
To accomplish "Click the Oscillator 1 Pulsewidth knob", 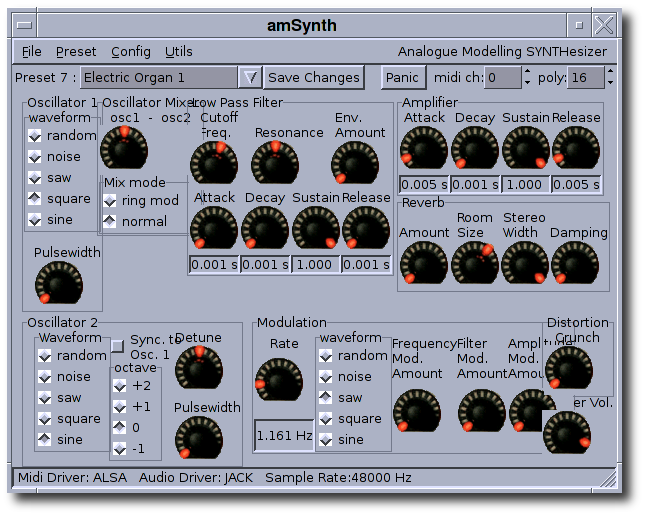I will [x=59, y=283].
